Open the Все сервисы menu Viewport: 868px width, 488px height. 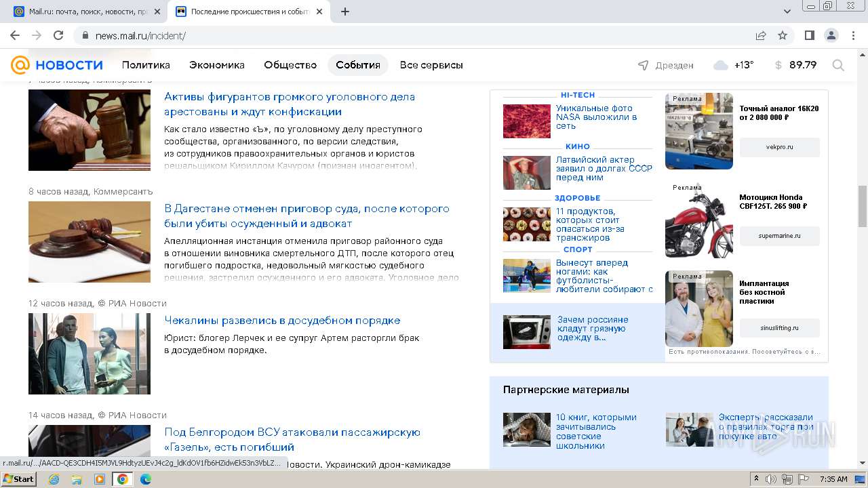pos(431,65)
